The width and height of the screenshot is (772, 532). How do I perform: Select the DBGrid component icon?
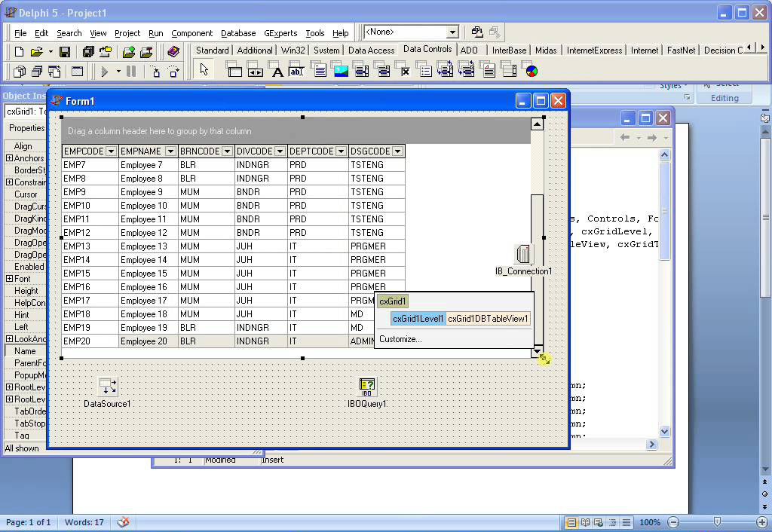234,70
